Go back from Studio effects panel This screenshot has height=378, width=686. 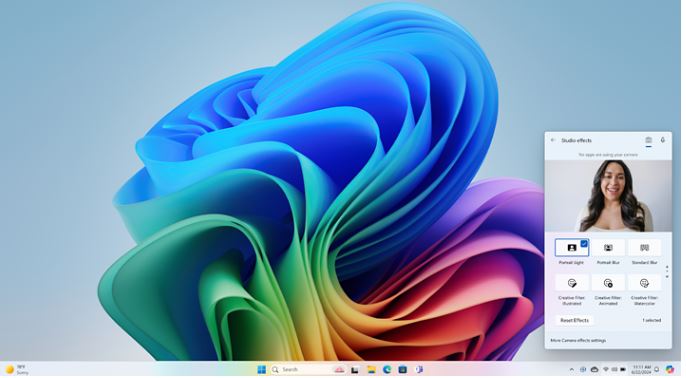coord(553,140)
